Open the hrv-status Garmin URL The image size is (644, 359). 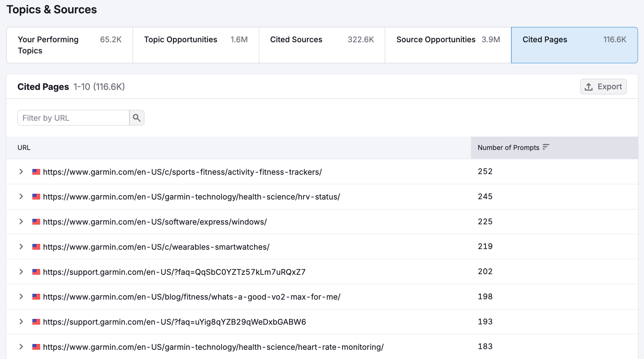pyautogui.click(x=191, y=197)
